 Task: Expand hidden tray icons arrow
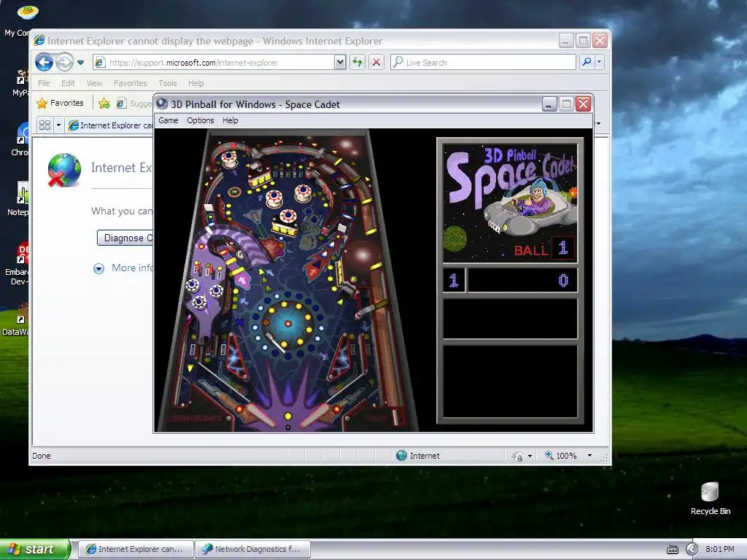(x=692, y=549)
